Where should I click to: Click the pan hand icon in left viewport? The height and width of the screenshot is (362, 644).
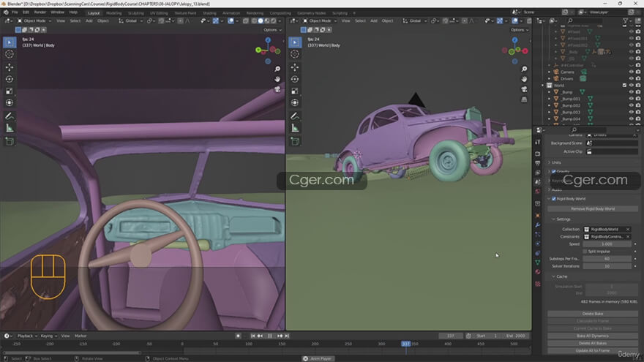click(x=277, y=79)
